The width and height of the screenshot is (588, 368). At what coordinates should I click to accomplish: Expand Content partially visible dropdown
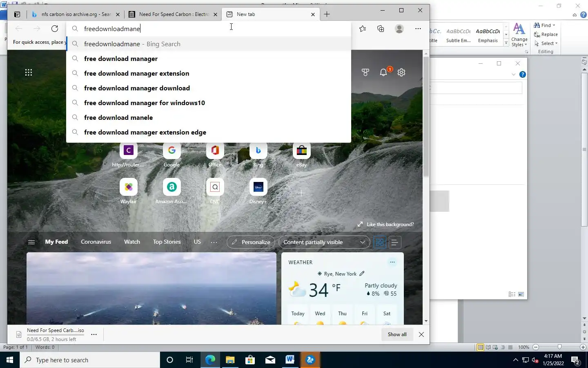coord(324,242)
